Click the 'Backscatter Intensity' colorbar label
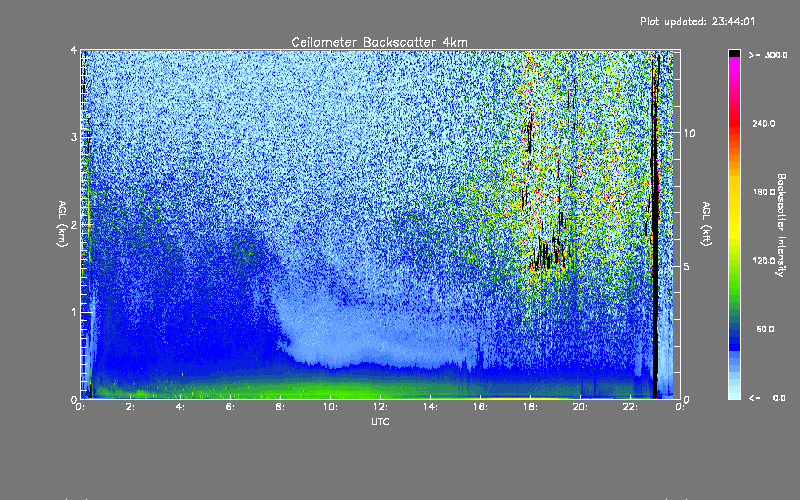 781,225
